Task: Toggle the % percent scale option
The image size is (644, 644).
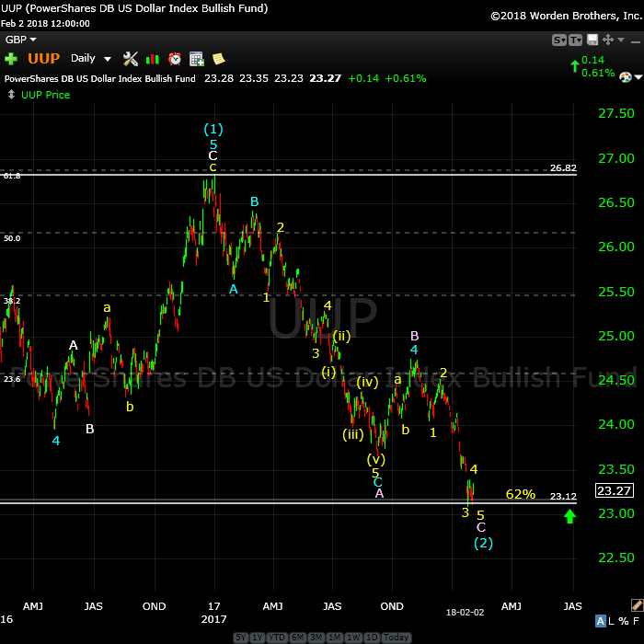Action: (624, 621)
